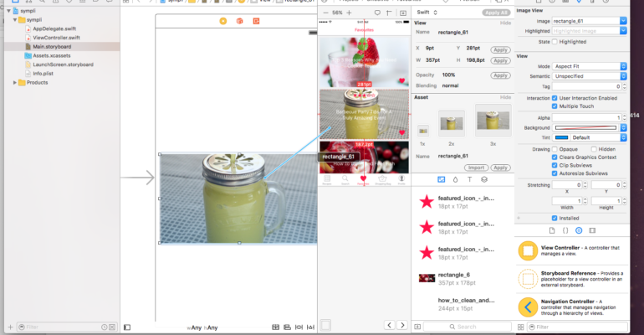Uncheck Autoresize Subviews checkbox

555,173
